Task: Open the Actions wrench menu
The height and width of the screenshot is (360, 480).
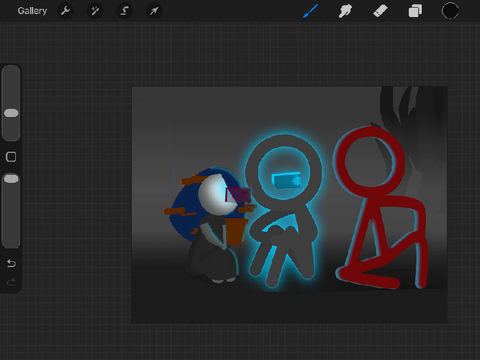Action: (x=66, y=11)
